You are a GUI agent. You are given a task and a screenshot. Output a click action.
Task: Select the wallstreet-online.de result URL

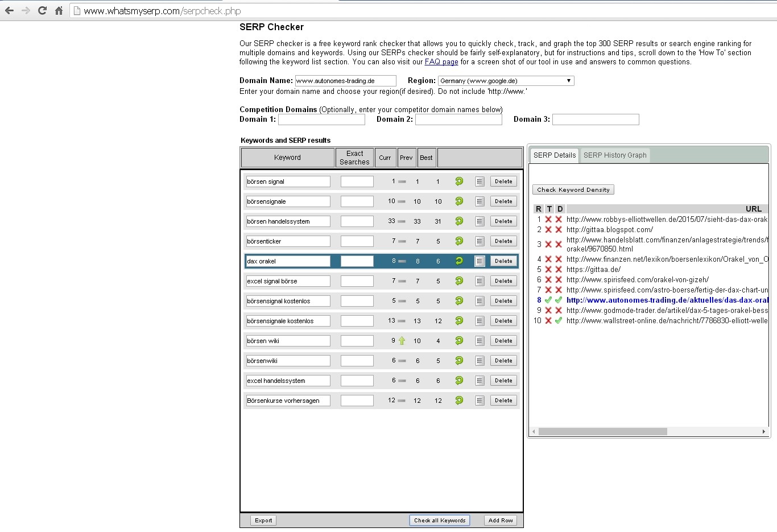click(667, 321)
